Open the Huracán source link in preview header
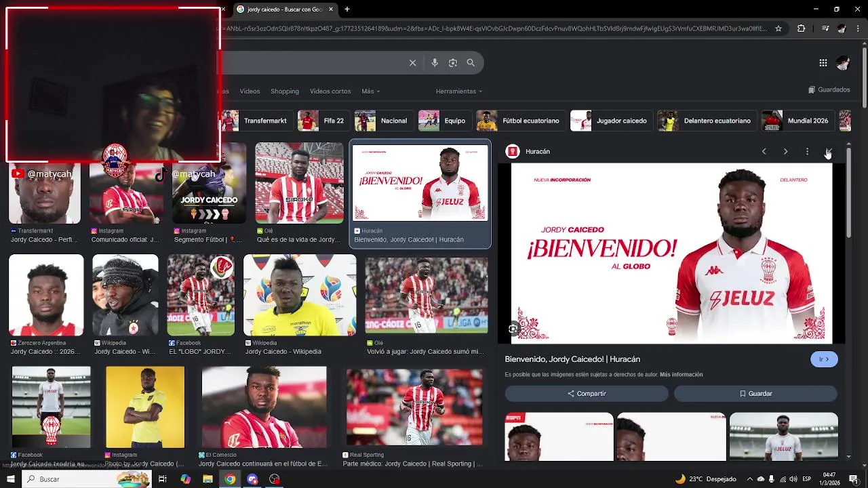The height and width of the screenshot is (488, 868). [x=528, y=151]
